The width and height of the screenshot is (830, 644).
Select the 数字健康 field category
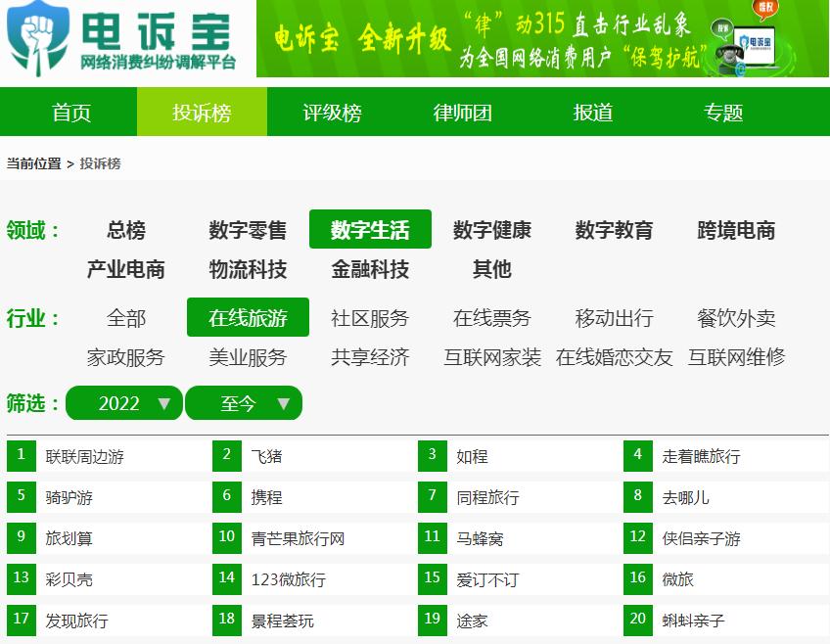coord(490,229)
